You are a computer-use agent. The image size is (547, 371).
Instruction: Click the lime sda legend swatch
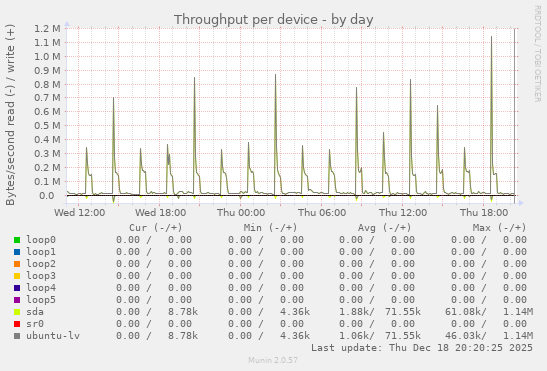click(17, 312)
